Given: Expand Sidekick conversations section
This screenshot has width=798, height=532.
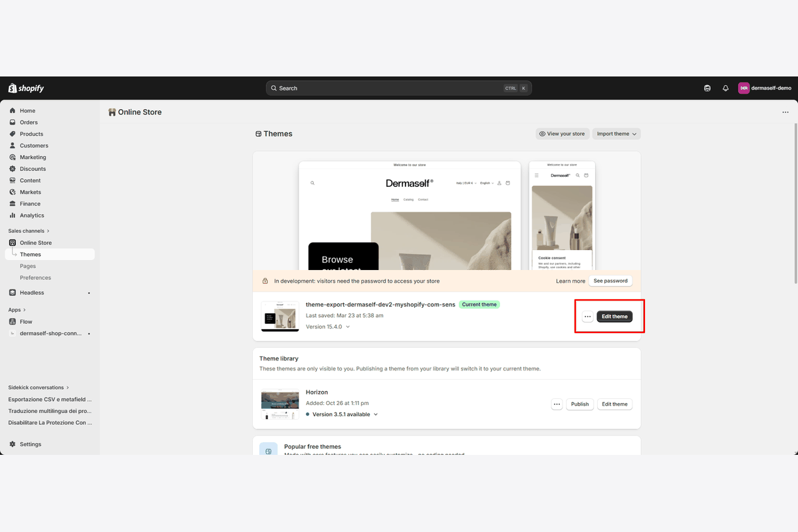Looking at the screenshot, I should [39, 388].
